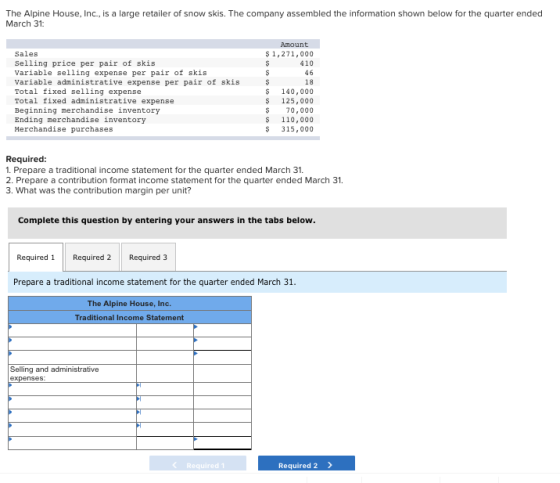
Task: Click the chevron arrow on Required 2 button
Action: 330,465
